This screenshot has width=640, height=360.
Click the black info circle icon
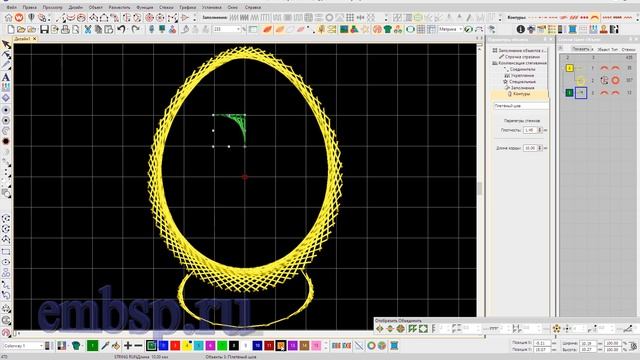click(x=520, y=29)
